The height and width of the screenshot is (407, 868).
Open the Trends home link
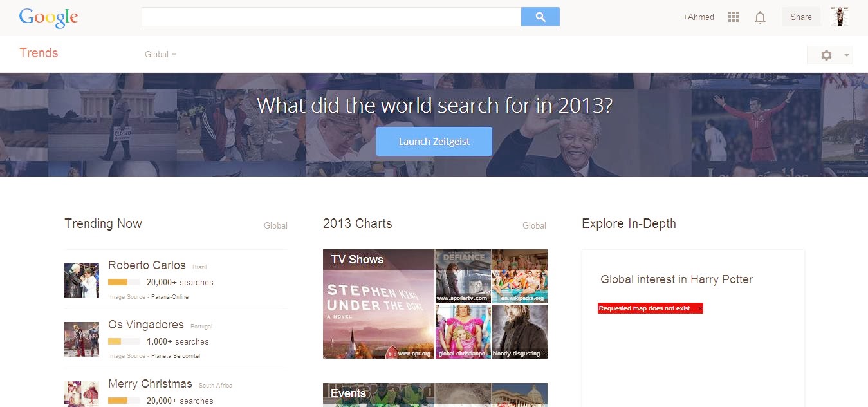[39, 53]
